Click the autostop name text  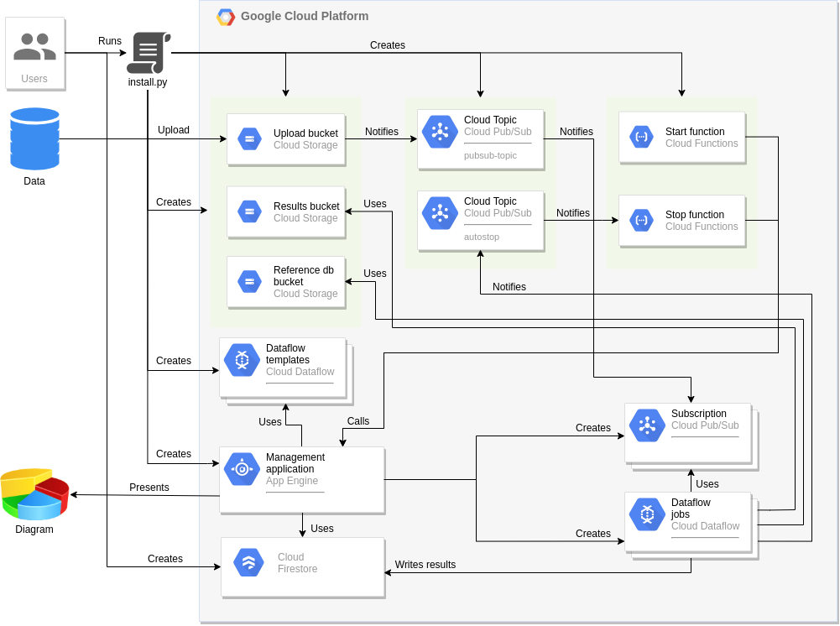tap(482, 237)
